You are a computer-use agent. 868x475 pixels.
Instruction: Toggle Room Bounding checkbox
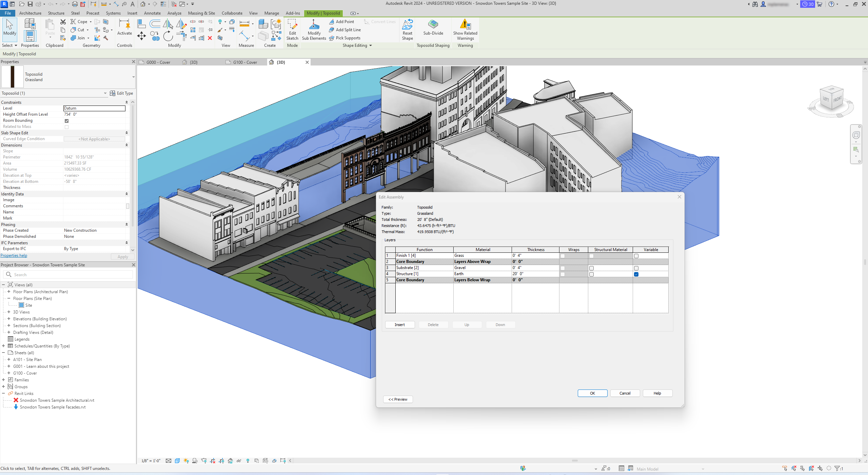[66, 121]
